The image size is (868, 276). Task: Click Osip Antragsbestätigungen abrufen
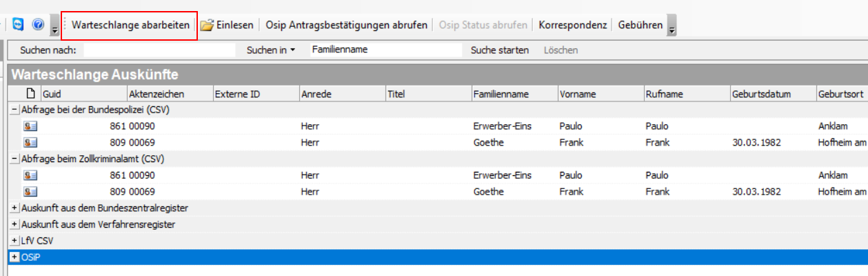point(346,25)
